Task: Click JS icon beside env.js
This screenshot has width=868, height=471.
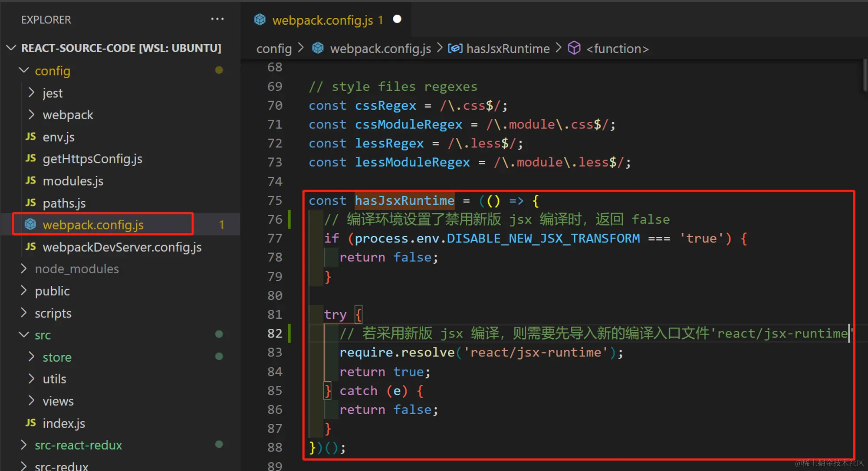Action: (30, 137)
